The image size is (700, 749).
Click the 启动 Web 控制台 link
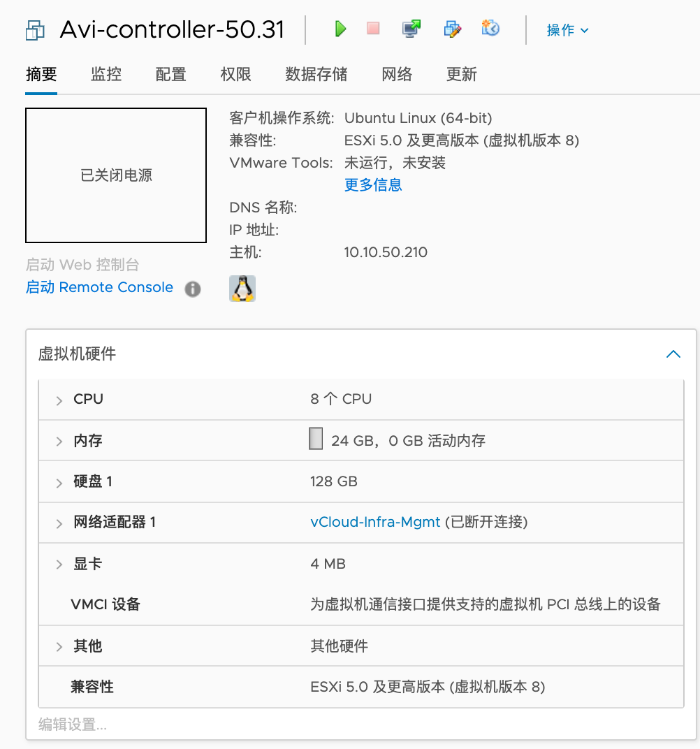click(82, 265)
